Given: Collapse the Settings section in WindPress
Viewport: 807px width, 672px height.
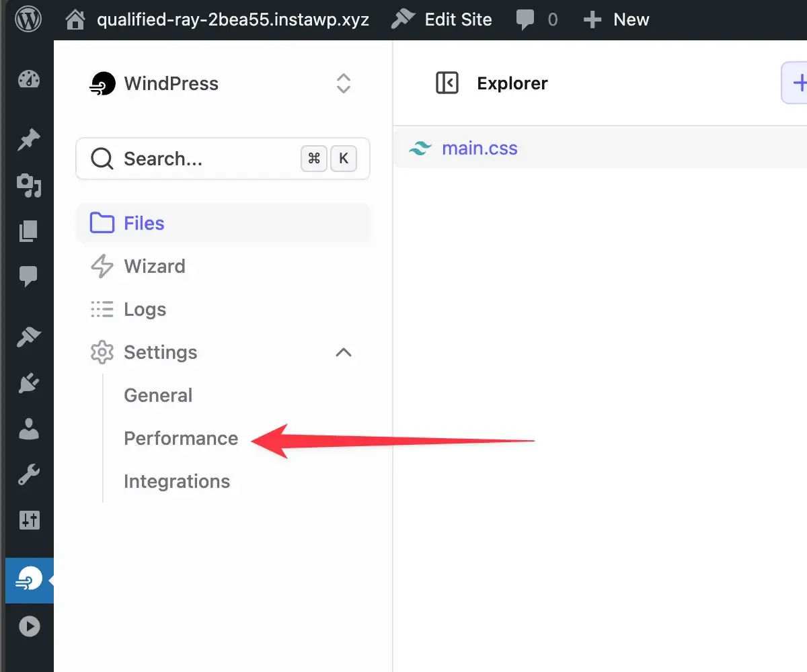Looking at the screenshot, I should click(343, 352).
